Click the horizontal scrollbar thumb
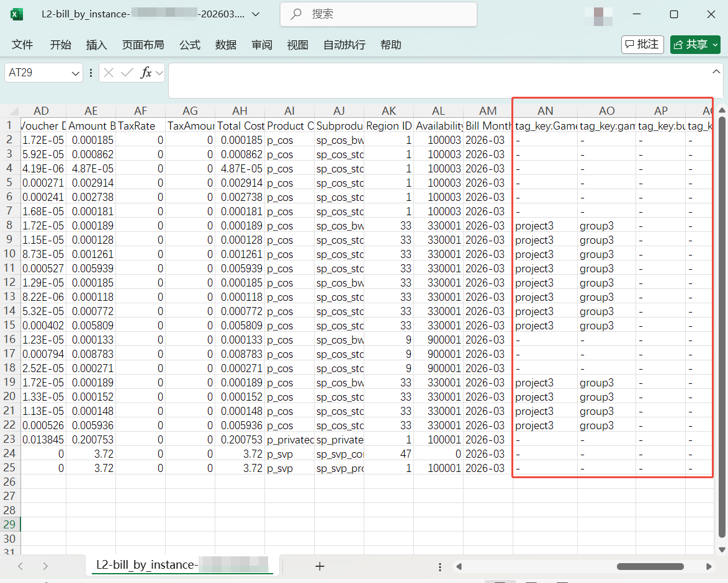 pyautogui.click(x=650, y=566)
